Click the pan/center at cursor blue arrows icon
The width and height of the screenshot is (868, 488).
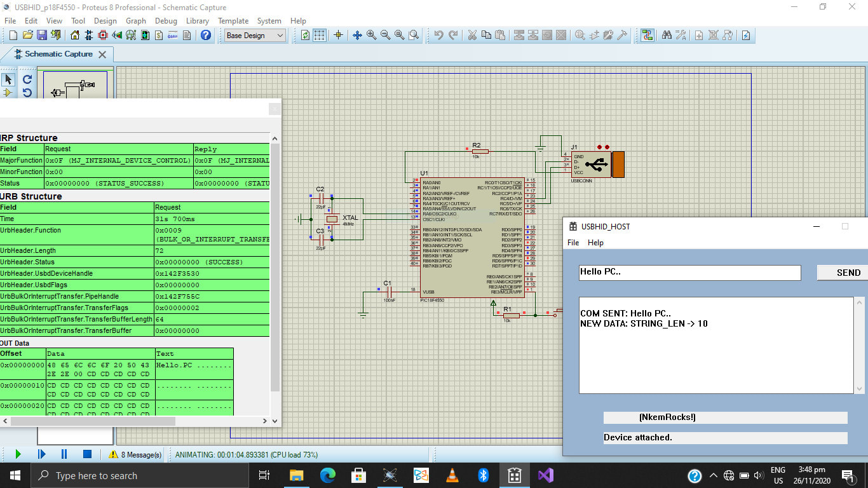coord(357,36)
